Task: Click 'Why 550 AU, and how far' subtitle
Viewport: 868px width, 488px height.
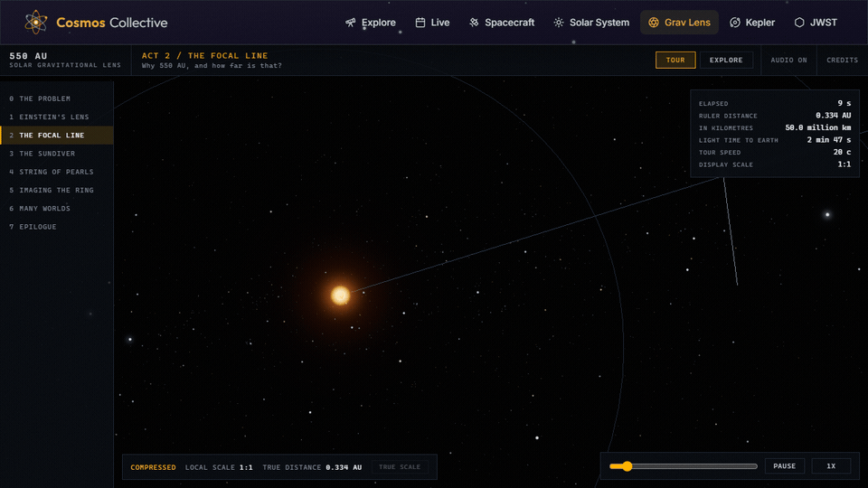Action: pos(212,65)
